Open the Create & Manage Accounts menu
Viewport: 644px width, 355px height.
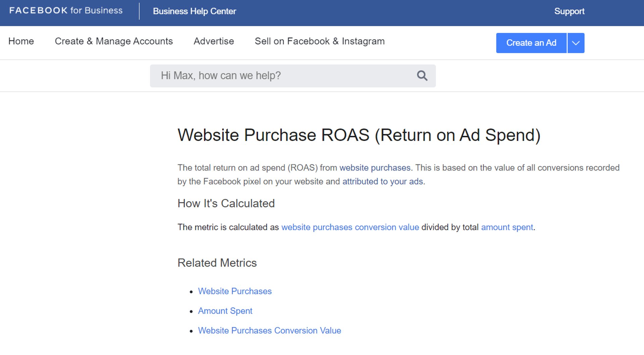coord(114,41)
